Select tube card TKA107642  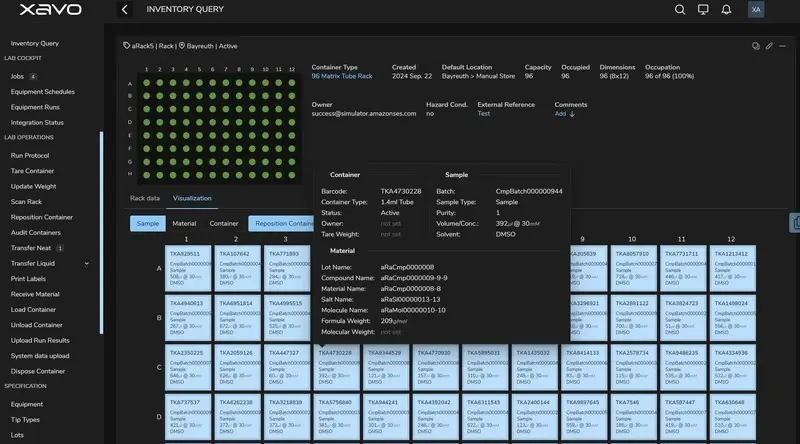coord(237,268)
